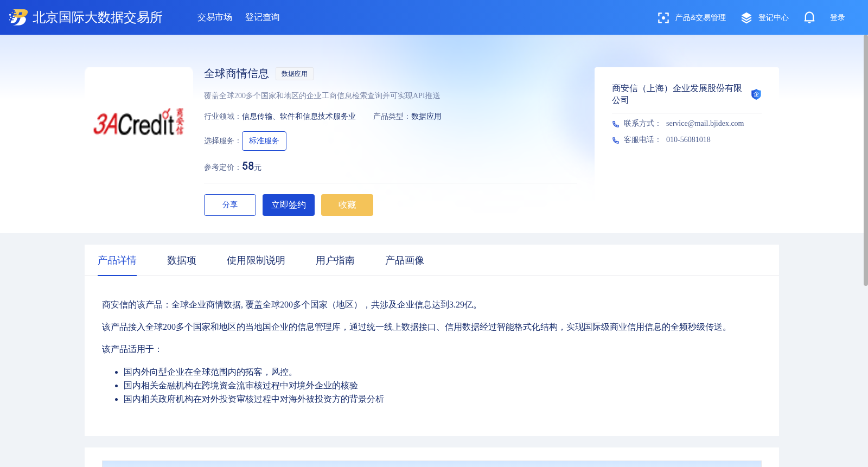Click the 3ACredit product logo thumbnail
This screenshot has height=467, width=868.
pyautogui.click(x=139, y=121)
